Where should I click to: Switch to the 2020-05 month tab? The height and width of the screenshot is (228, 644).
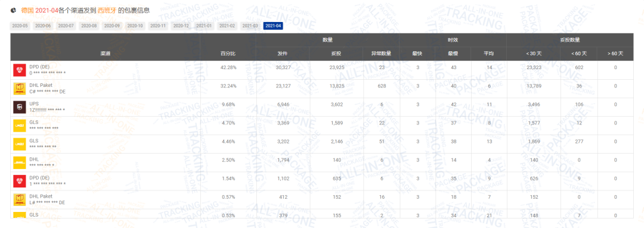pyautogui.click(x=20, y=26)
